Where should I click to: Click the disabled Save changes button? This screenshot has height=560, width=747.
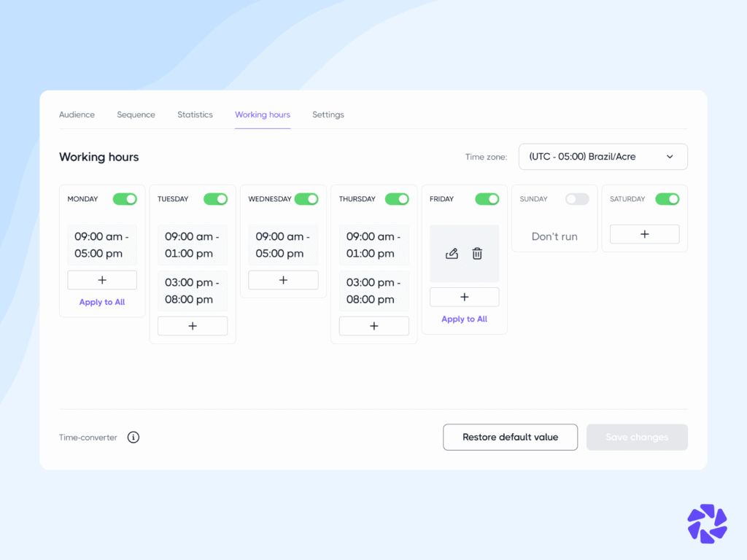pyautogui.click(x=636, y=437)
